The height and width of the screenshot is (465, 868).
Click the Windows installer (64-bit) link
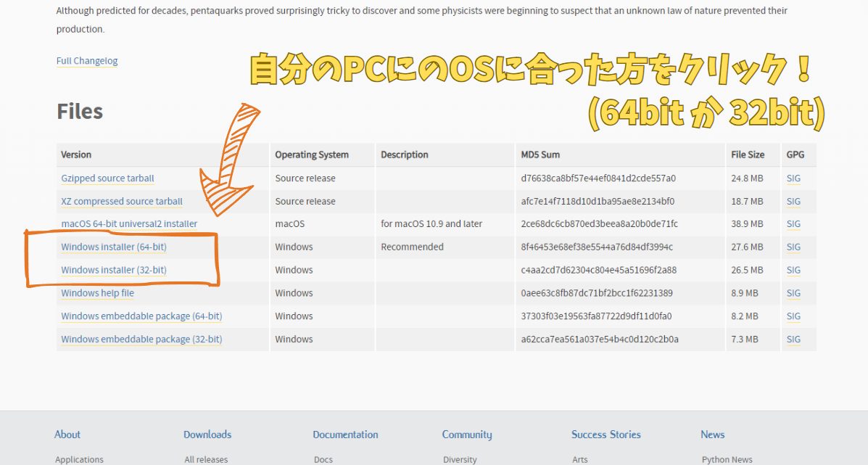pyautogui.click(x=114, y=247)
